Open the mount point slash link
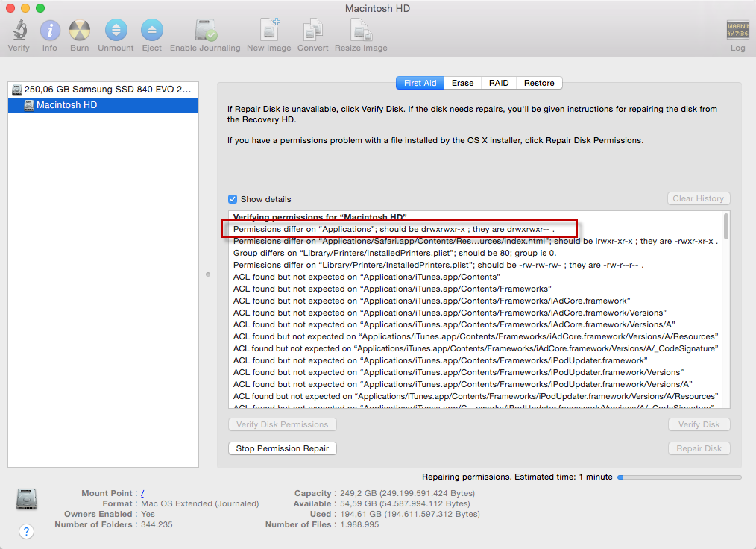 pos(142,493)
